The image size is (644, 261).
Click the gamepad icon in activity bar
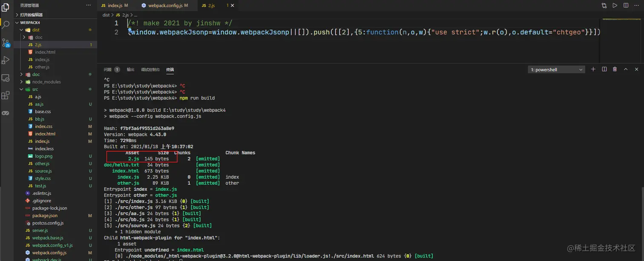[6, 113]
